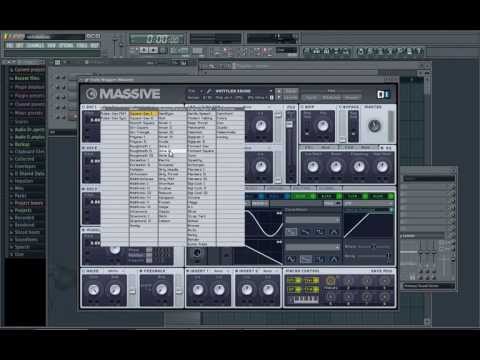Open the Massive preset name dropdown
Screen dimensions: 480x360
[x=271, y=91]
